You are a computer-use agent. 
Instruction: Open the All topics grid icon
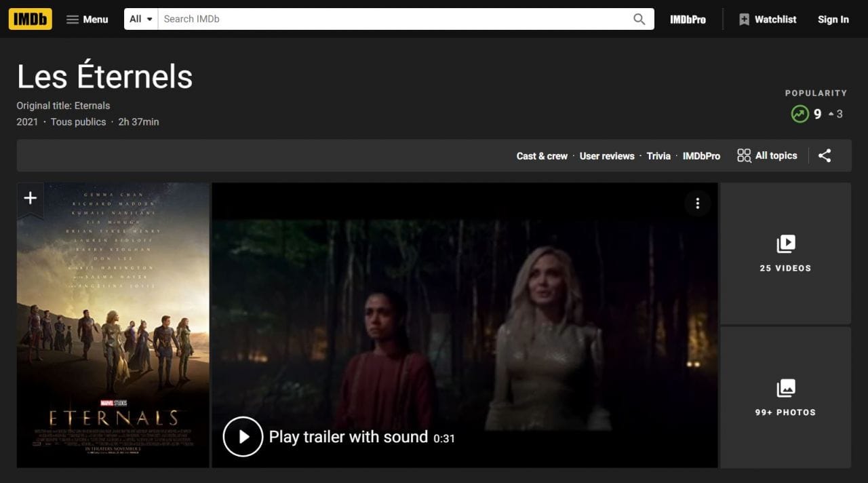point(744,156)
